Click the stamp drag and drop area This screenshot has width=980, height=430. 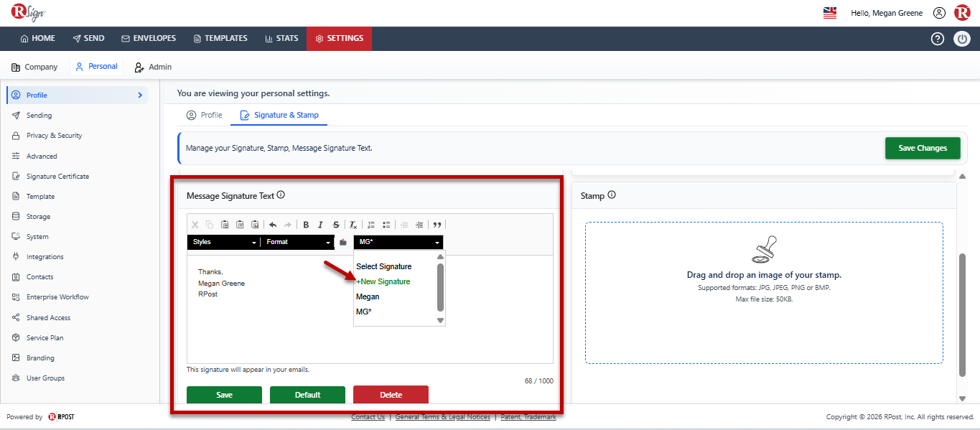764,293
